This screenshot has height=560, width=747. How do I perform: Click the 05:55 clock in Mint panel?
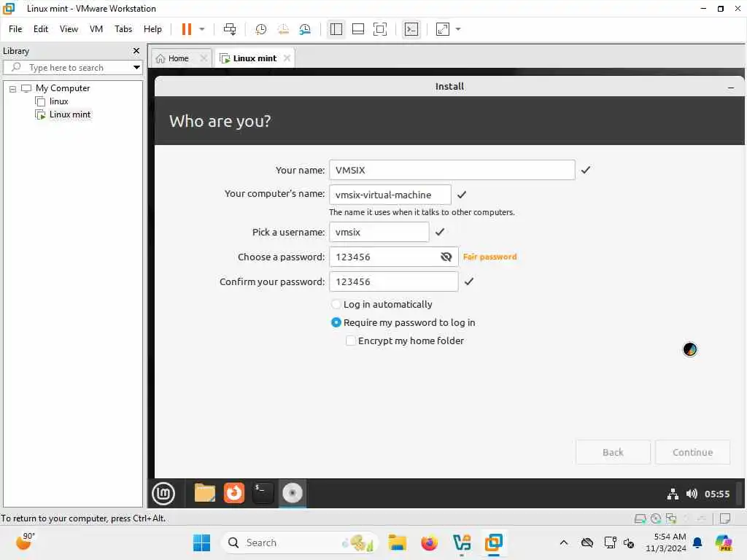coord(717,494)
